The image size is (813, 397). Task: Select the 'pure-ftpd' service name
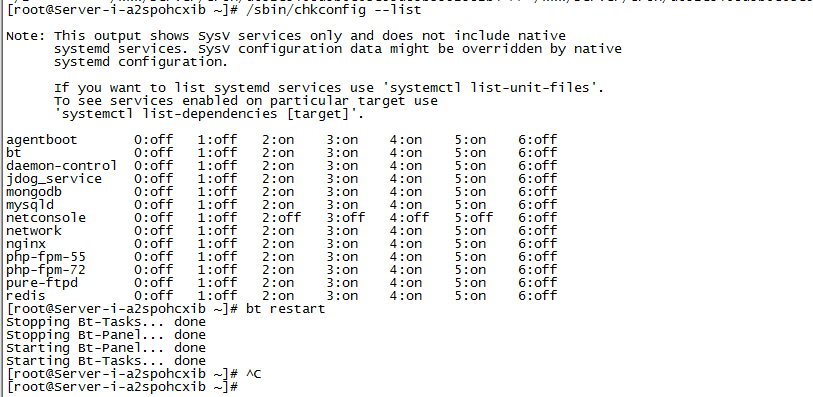[x=42, y=283]
